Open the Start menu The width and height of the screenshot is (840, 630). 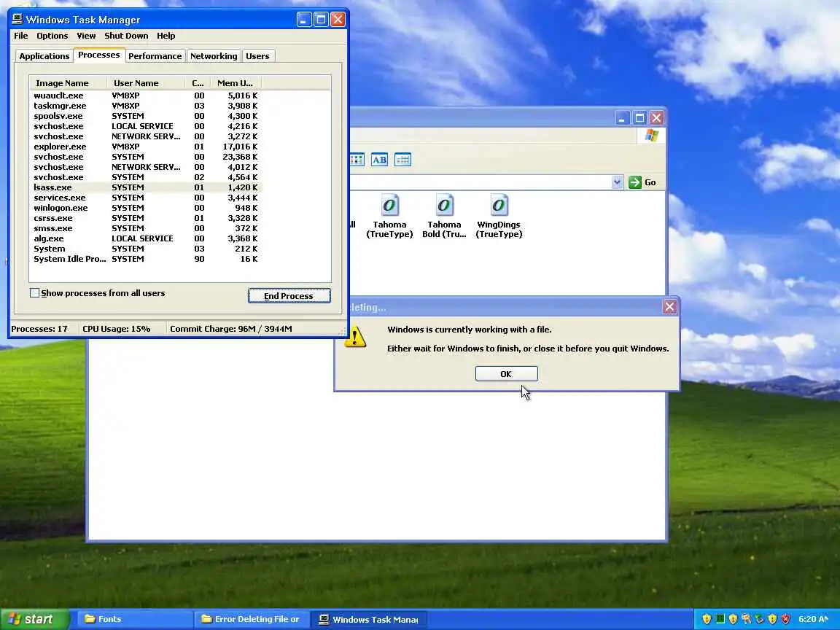(x=34, y=619)
